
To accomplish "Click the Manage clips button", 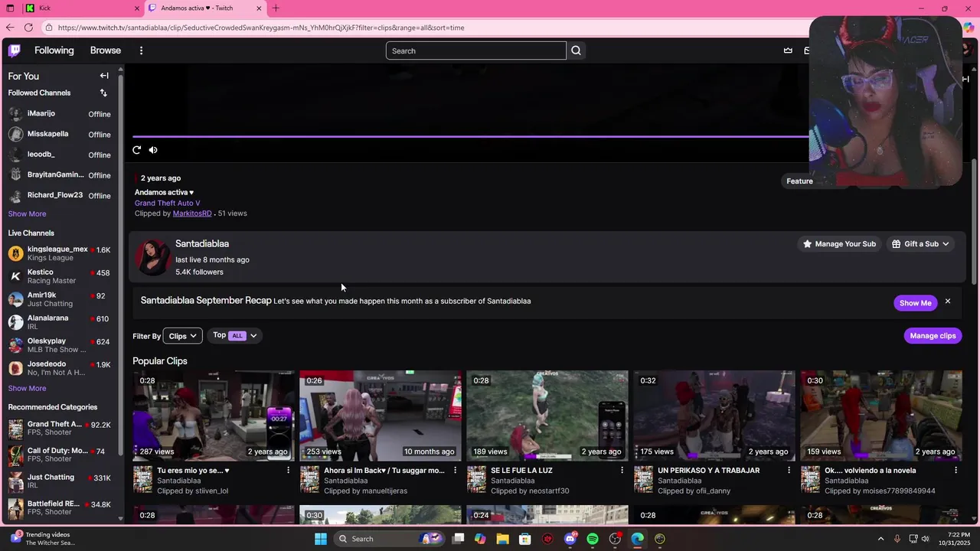I will [933, 336].
